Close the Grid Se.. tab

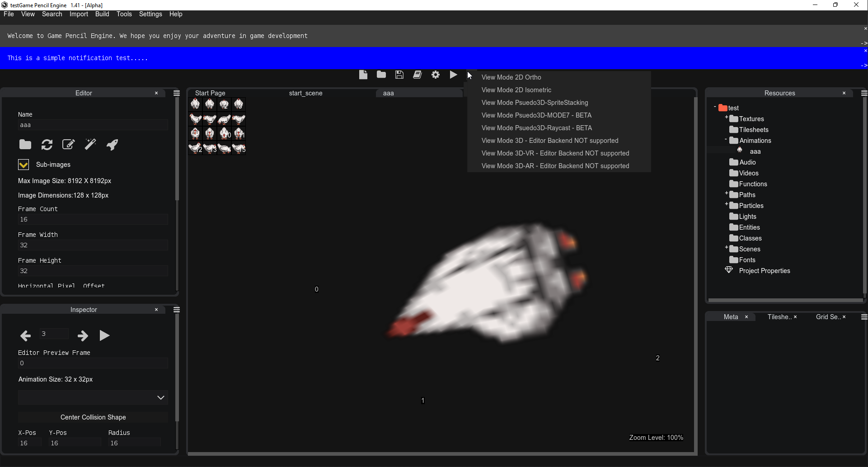[x=844, y=317]
